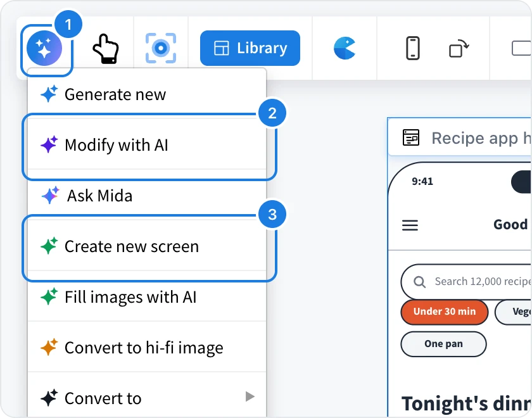Select Modify with AI option
Screen dimensions: 532x418
coord(147,145)
